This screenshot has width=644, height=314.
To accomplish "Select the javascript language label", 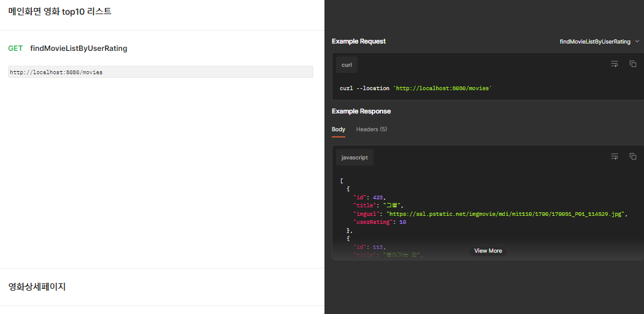I will click(355, 158).
